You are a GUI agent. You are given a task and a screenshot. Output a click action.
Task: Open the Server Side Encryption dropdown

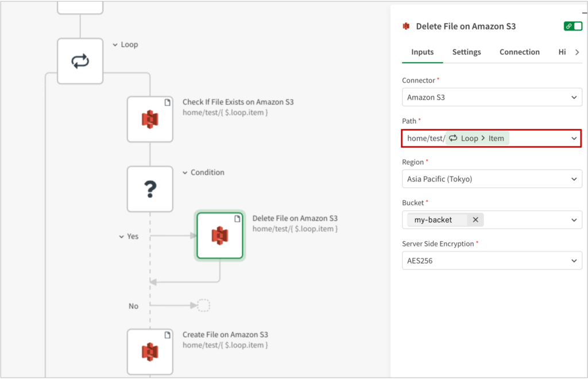492,261
